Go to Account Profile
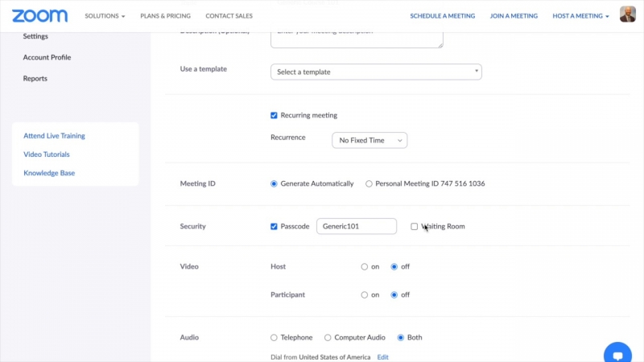Screen dimensions: 644x362 pyautogui.click(x=47, y=58)
